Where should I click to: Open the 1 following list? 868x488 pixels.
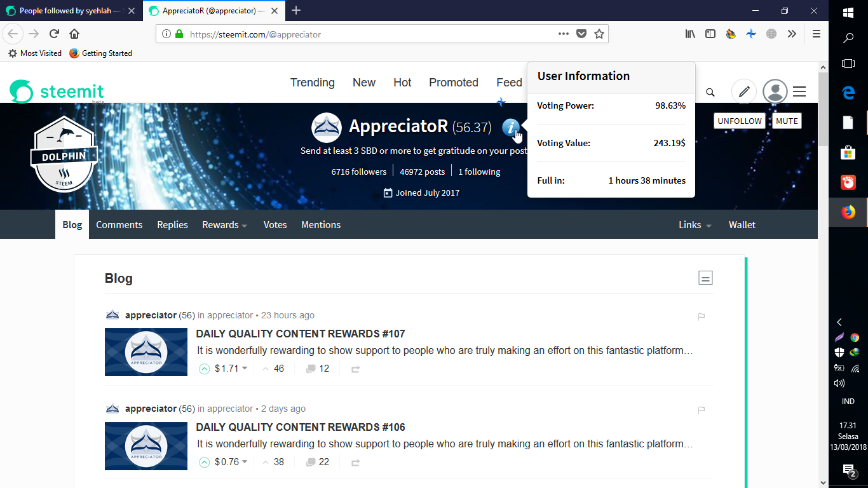point(479,172)
